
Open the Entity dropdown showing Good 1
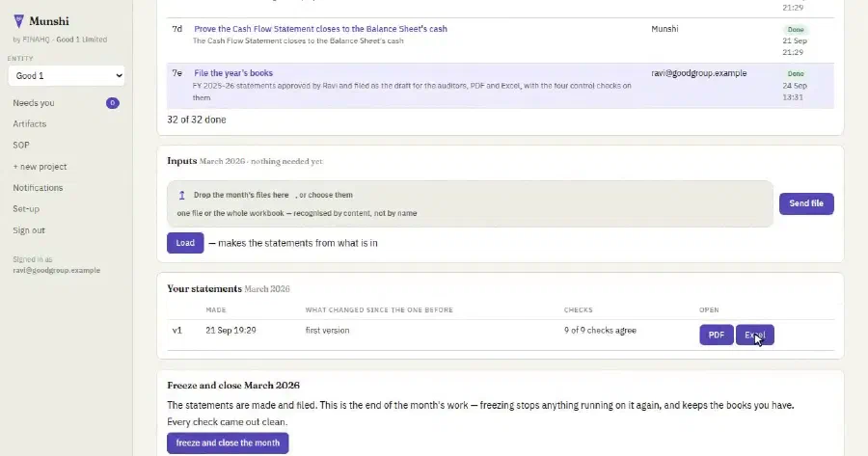67,76
